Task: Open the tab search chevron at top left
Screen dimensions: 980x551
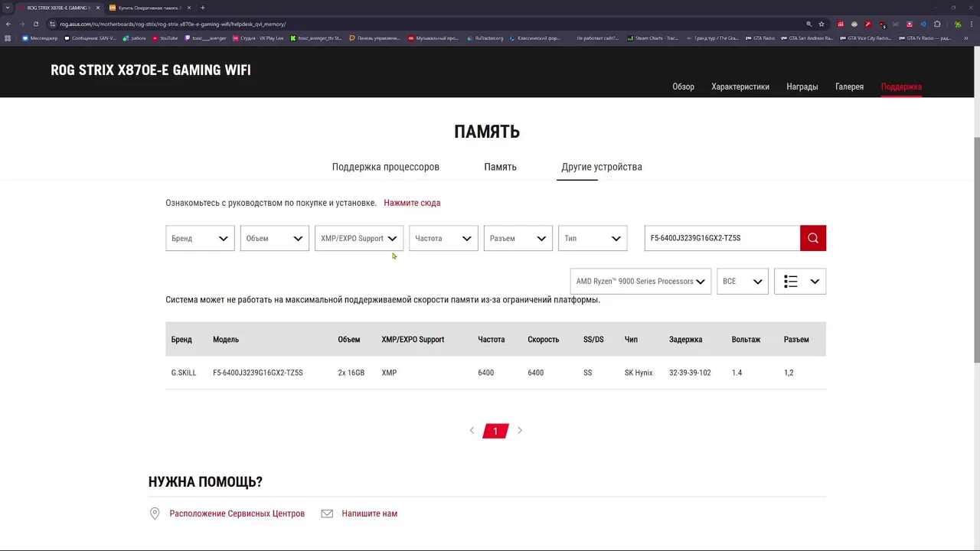Action: tap(8, 8)
